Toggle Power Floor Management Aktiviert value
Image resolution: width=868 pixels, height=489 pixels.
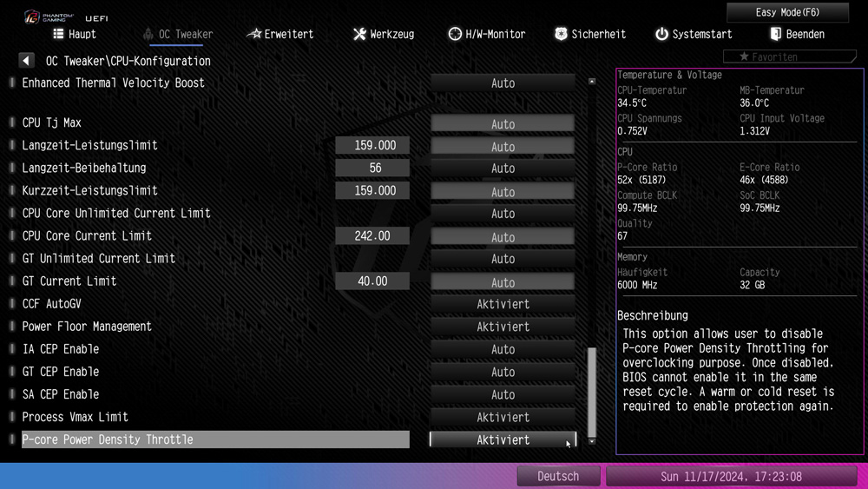[503, 327]
